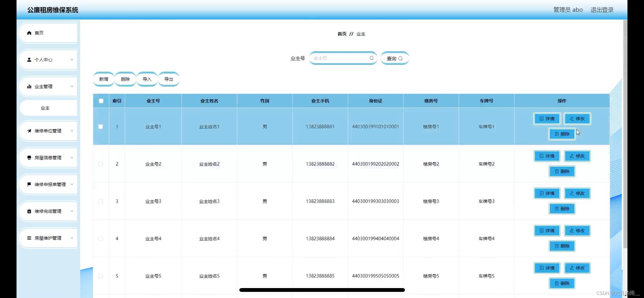The height and width of the screenshot is (298, 644).
Task: Collapse the 业主管理 chevron
Action: [72, 87]
